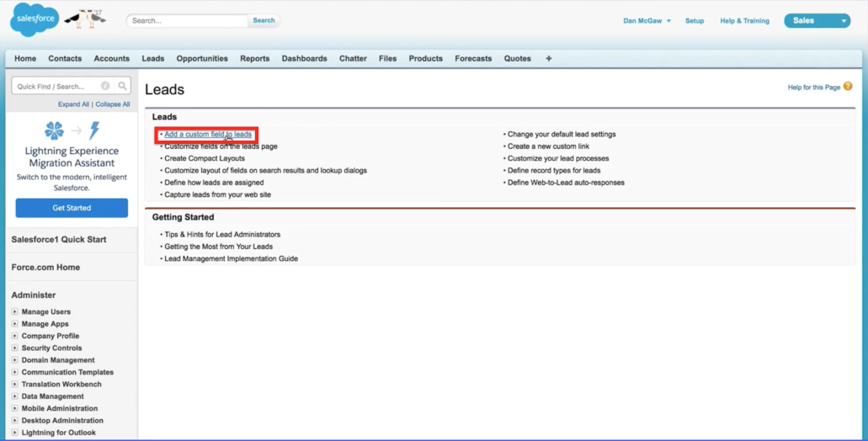Screen dimensions: 868x441
Task: Expand the Security Controls tree node
Action: 15,348
